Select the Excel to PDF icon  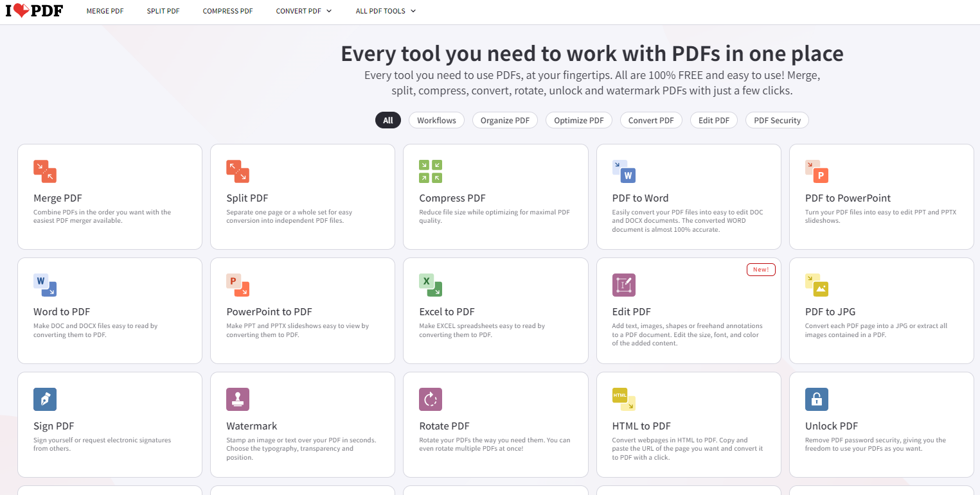coord(431,285)
